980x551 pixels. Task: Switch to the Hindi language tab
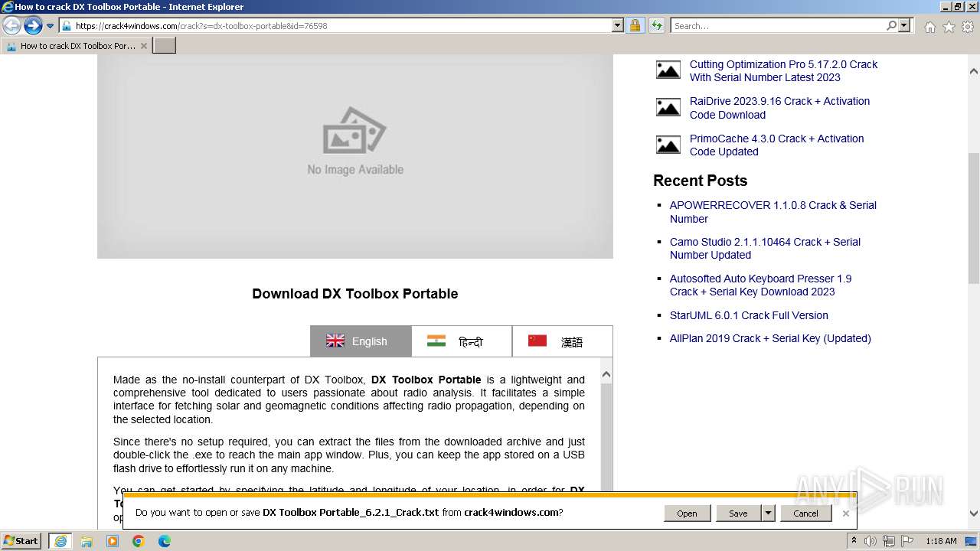(x=462, y=341)
